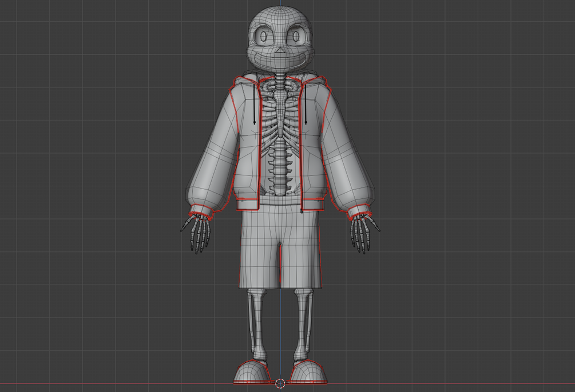This screenshot has width=575, height=392.
Task: Select the skull head mesh
Action: (x=280, y=41)
